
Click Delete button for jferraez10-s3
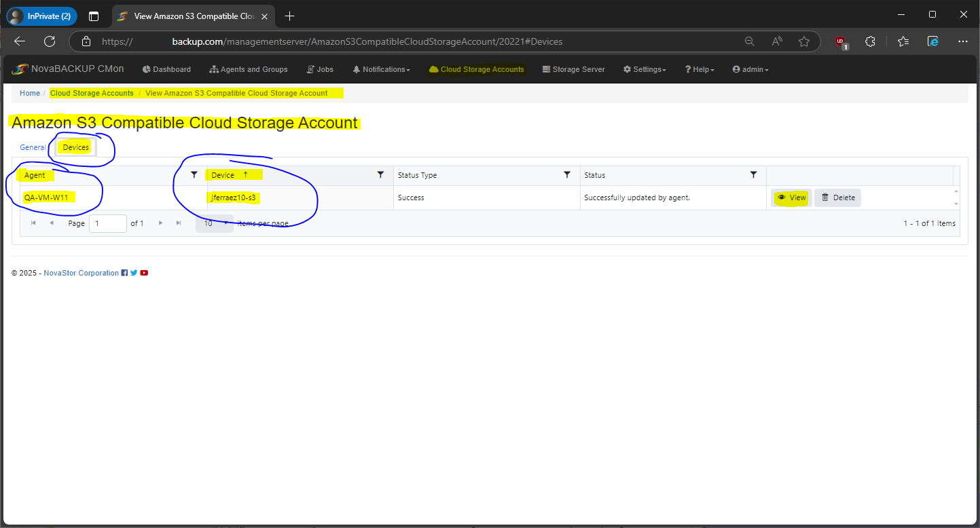[x=838, y=197]
